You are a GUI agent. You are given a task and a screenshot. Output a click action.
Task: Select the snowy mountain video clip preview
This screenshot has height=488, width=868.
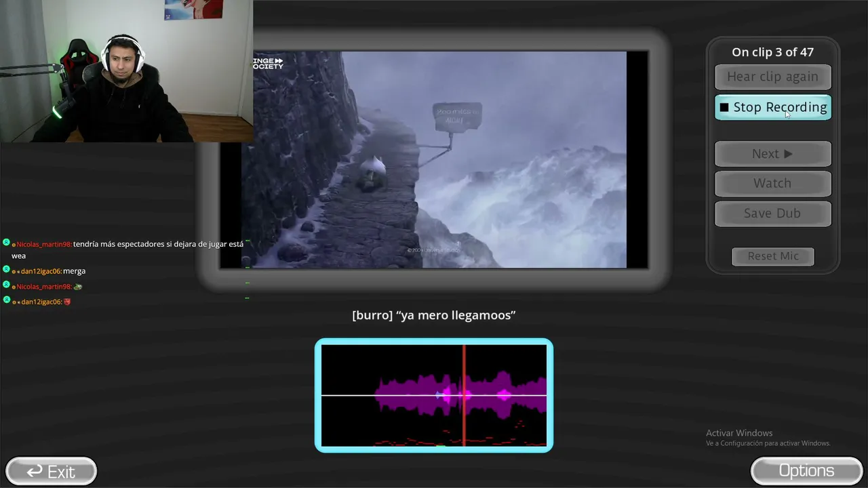coord(434,159)
